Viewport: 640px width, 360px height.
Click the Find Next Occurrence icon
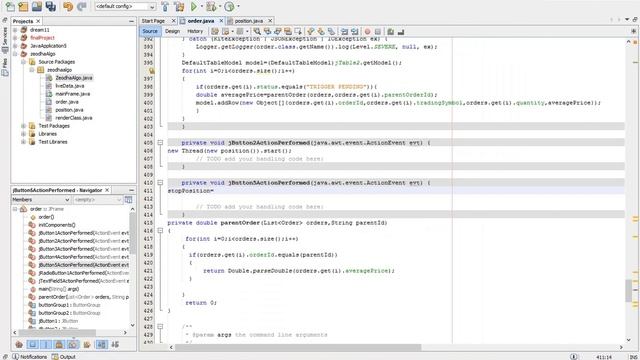[x=278, y=31]
